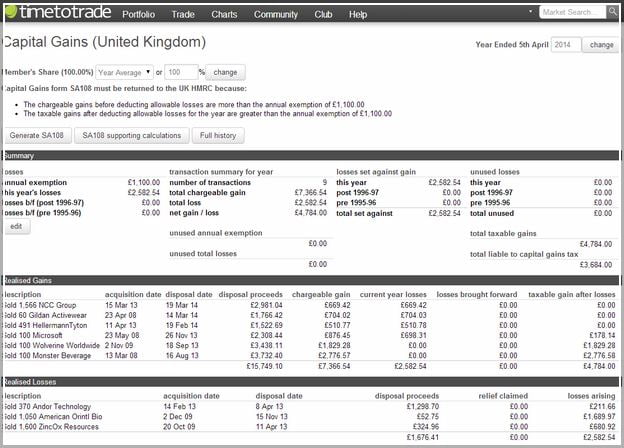Open the small dropdown arrow beside Market Search
The height and width of the screenshot is (448, 624).
tap(530, 12)
